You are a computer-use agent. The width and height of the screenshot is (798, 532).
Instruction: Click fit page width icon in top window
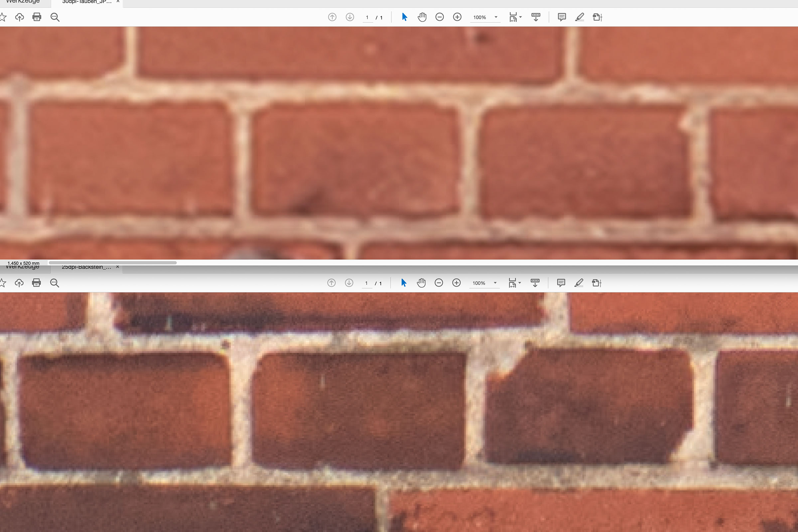pyautogui.click(x=513, y=17)
